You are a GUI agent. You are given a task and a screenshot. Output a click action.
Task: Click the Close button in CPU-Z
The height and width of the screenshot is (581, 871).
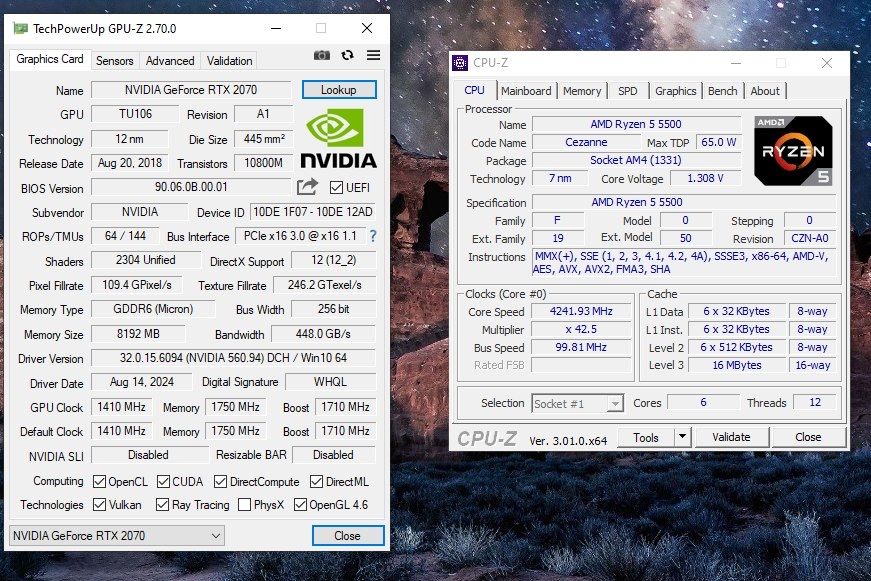(x=808, y=437)
